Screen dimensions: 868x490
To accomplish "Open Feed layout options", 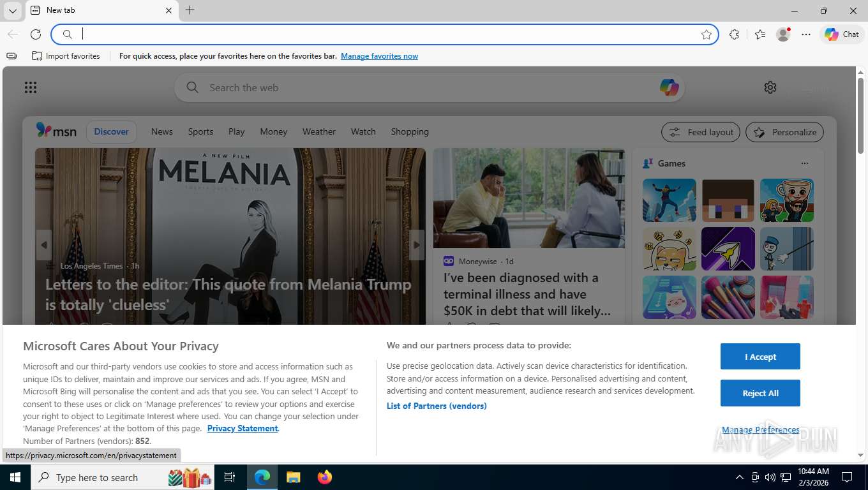I will coord(701,132).
